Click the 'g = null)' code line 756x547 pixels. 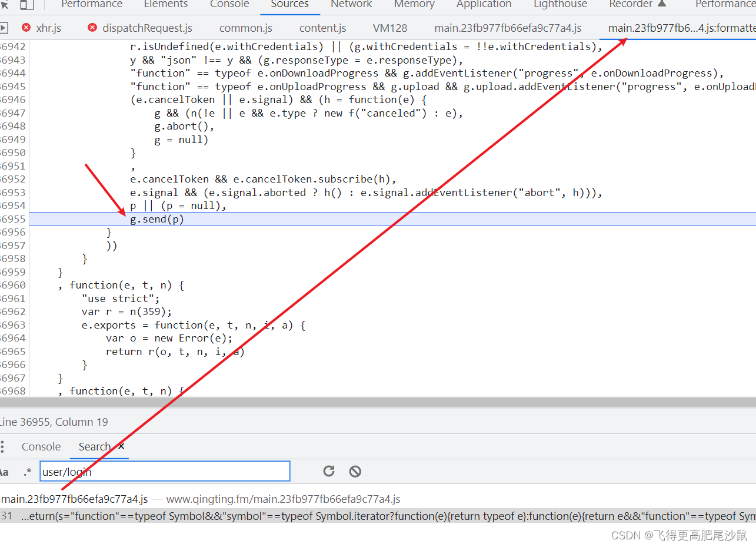click(181, 140)
